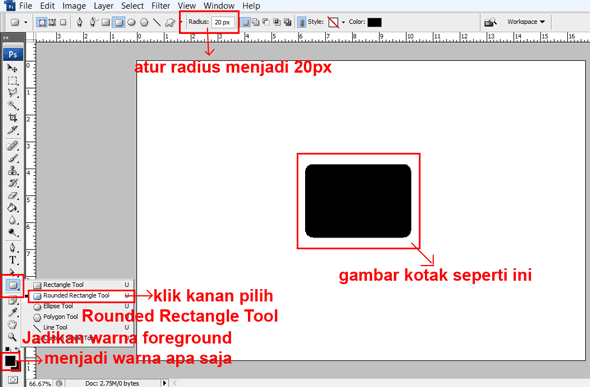Select the Brush tool
This screenshot has height=387, width=590.
tap(12, 158)
